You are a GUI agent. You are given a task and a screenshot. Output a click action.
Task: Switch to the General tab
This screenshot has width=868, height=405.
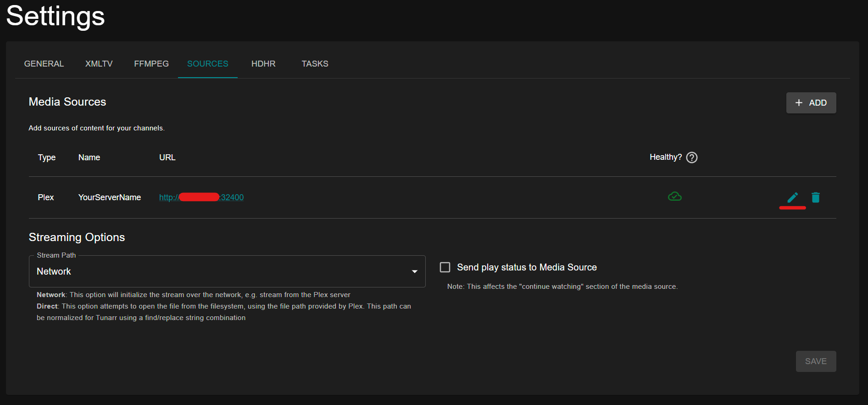click(x=44, y=64)
